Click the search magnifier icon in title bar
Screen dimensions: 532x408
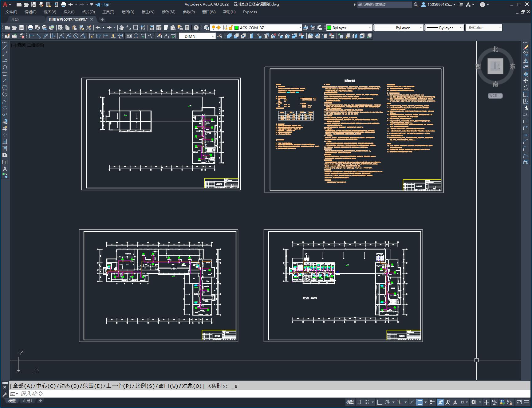(x=416, y=5)
